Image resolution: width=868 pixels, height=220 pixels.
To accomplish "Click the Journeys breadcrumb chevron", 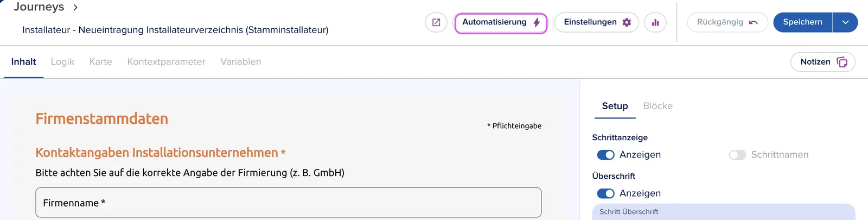I will pyautogui.click(x=75, y=7).
